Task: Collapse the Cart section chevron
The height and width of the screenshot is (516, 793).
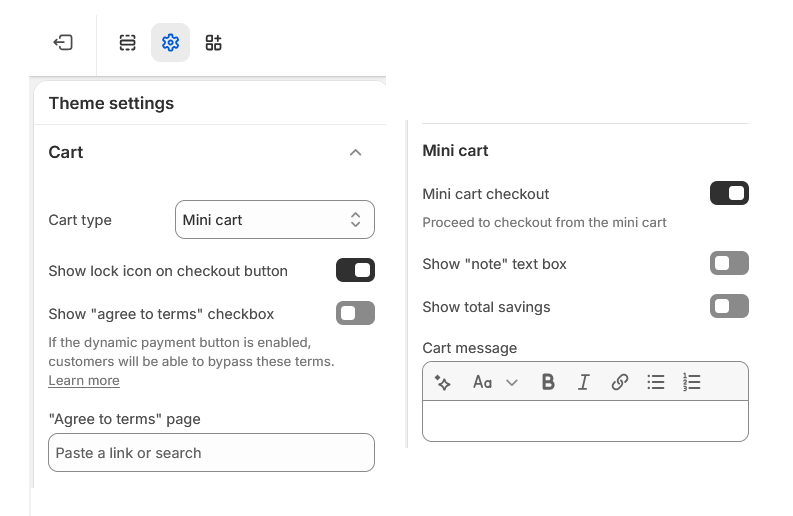Action: 356,152
